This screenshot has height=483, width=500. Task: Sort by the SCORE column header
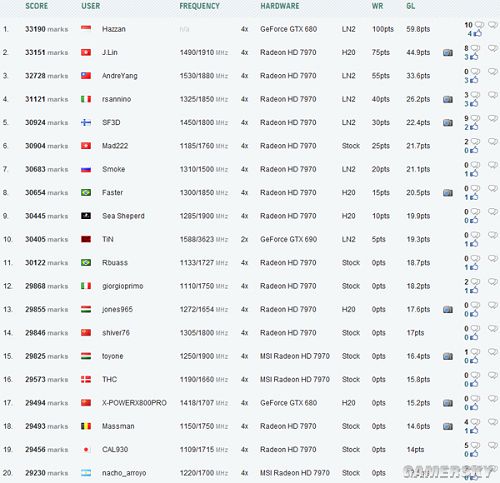(37, 6)
